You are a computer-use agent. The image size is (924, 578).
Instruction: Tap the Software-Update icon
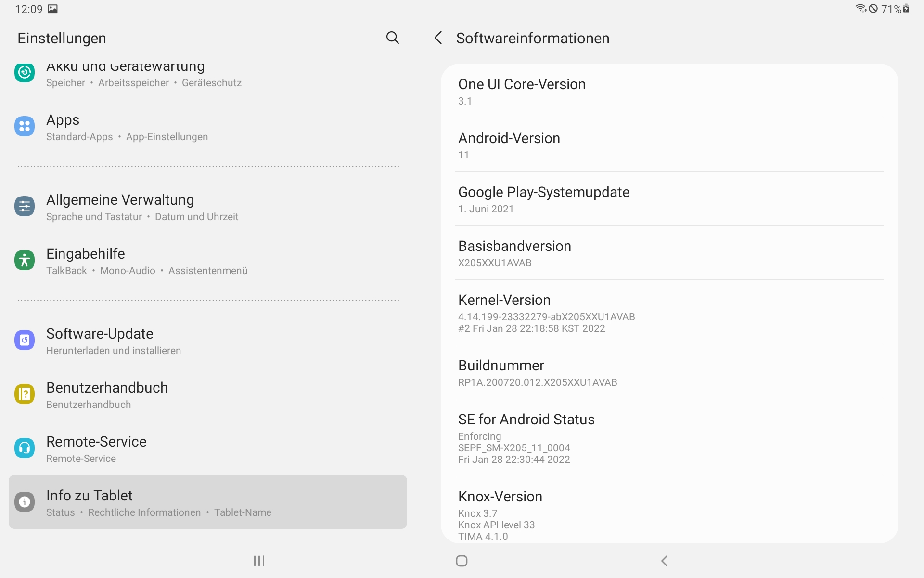click(25, 341)
